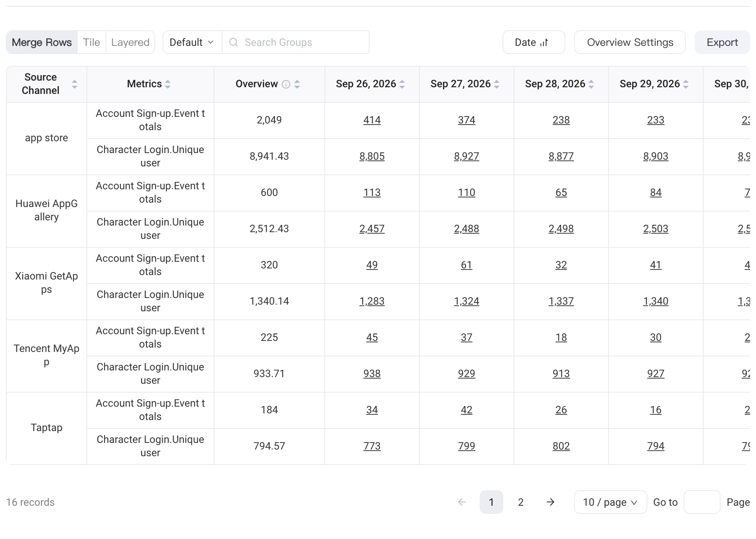This screenshot has height=539, width=756.
Task: Select Merge Rows view mode
Action: pos(42,42)
